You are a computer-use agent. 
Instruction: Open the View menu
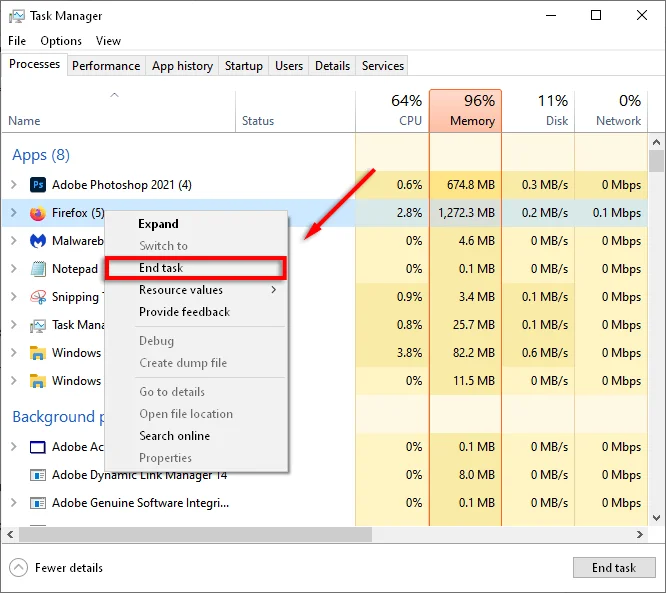tap(108, 41)
